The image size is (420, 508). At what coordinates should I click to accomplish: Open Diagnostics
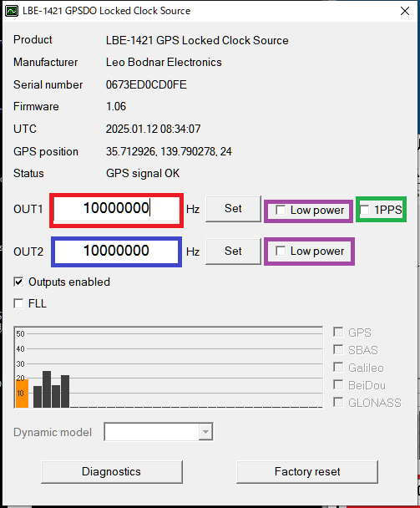pos(112,472)
